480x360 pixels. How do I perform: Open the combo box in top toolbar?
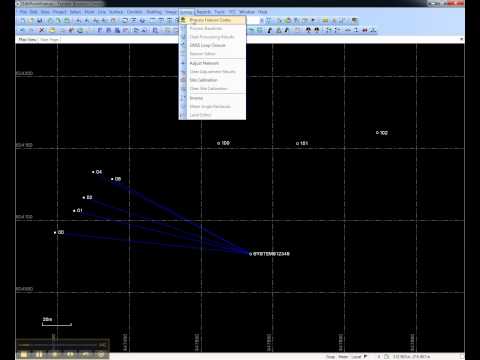point(253,21)
